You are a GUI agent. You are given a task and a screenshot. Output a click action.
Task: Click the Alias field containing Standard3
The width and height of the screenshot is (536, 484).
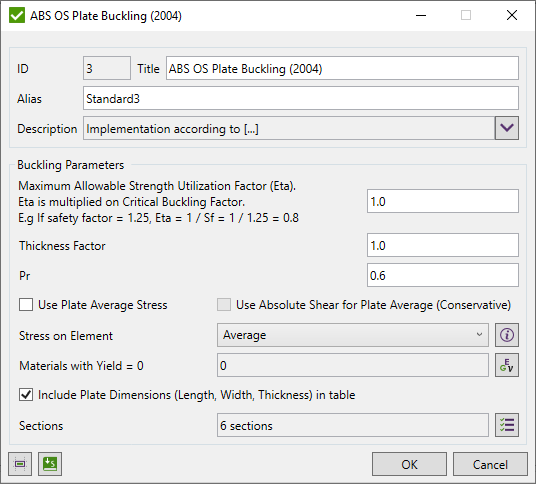[x=301, y=98]
